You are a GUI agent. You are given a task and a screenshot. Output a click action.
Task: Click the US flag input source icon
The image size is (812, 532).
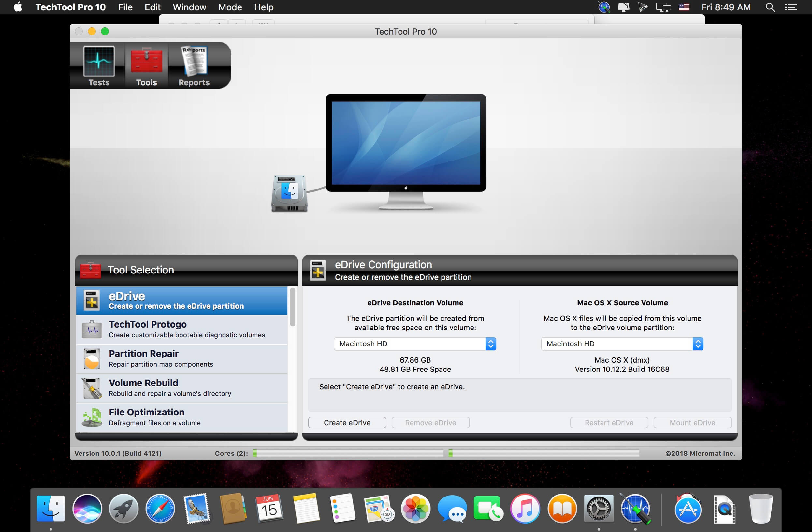coord(684,7)
